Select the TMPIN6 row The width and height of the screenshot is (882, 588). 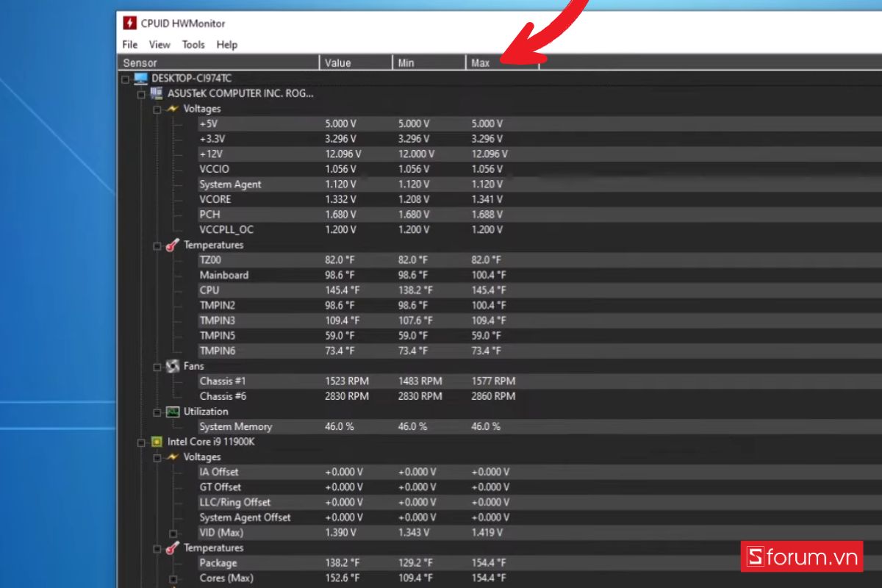540,351
